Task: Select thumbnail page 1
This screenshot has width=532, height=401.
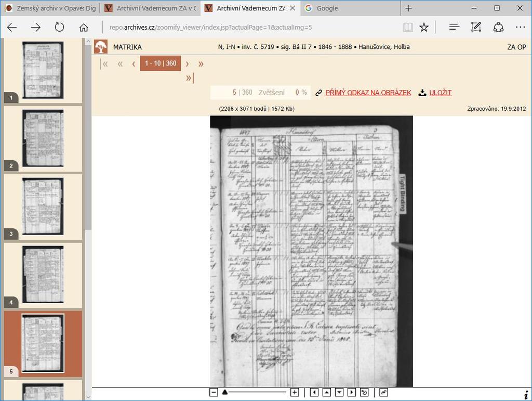Action: coord(43,70)
